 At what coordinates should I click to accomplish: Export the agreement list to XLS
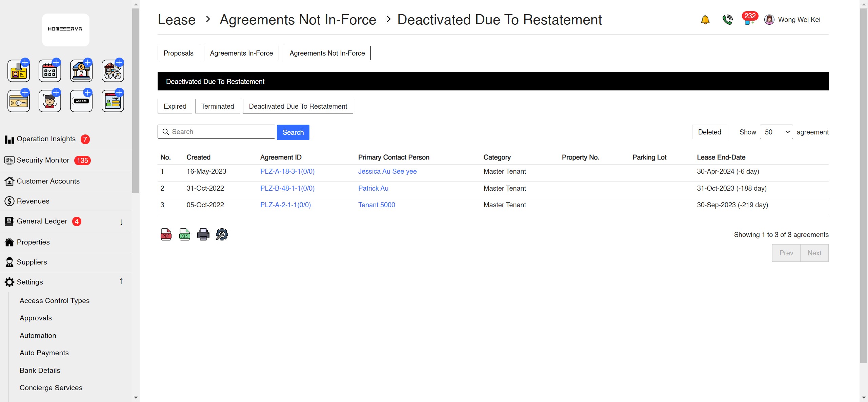coord(184,234)
